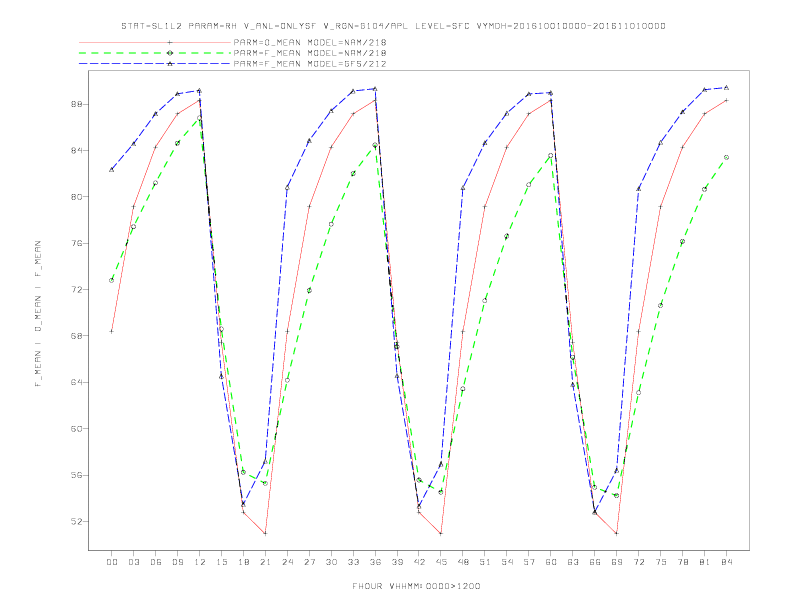Screen dimensions: 792x612
Task: Click forecast hour label 84
Action: [x=727, y=562]
